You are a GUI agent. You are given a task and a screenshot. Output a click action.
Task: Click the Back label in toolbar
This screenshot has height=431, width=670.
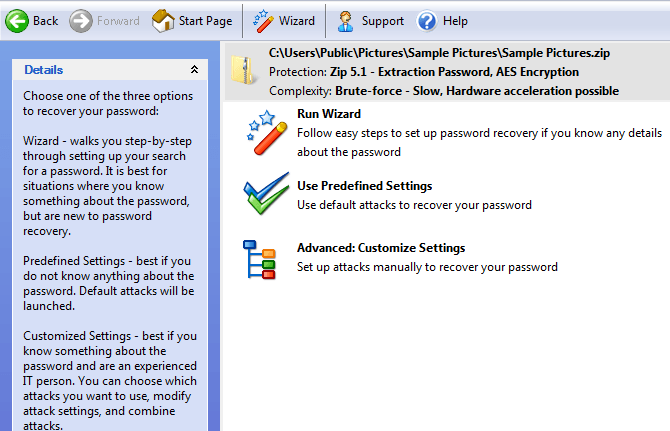coord(46,20)
